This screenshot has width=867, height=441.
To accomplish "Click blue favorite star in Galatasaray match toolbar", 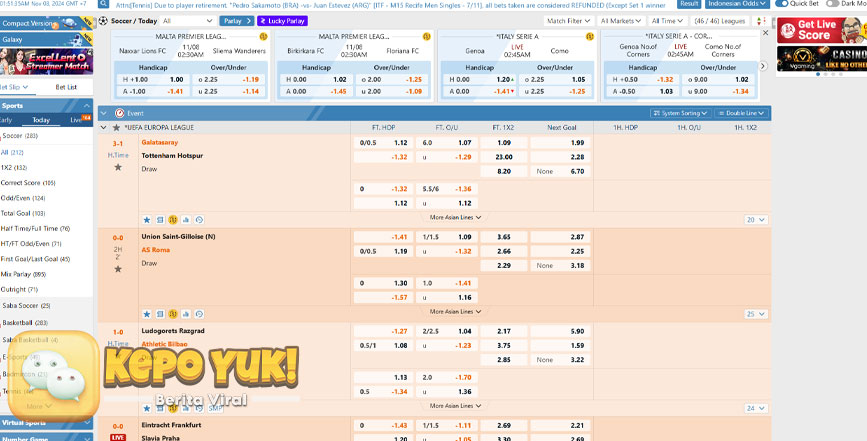I will tap(147, 220).
